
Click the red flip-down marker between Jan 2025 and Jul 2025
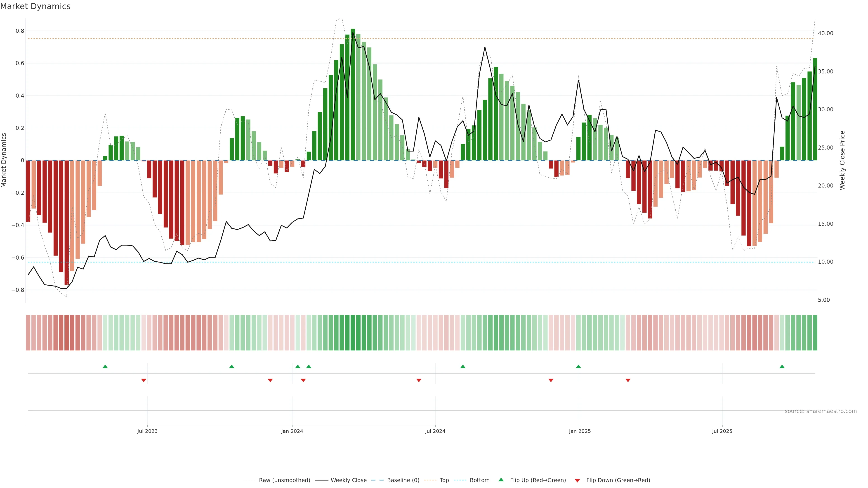(x=628, y=380)
